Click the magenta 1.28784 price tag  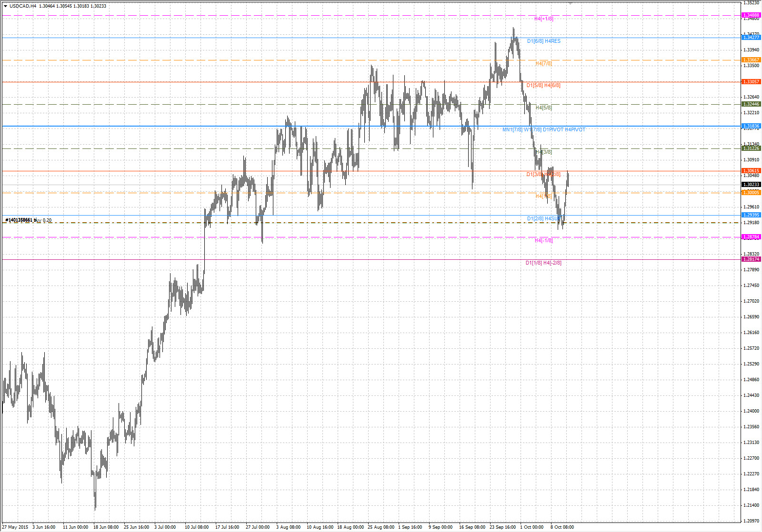[751, 237]
